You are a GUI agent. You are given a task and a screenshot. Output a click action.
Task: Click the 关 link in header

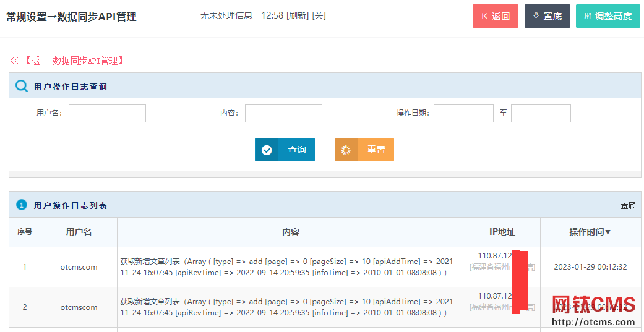click(319, 15)
